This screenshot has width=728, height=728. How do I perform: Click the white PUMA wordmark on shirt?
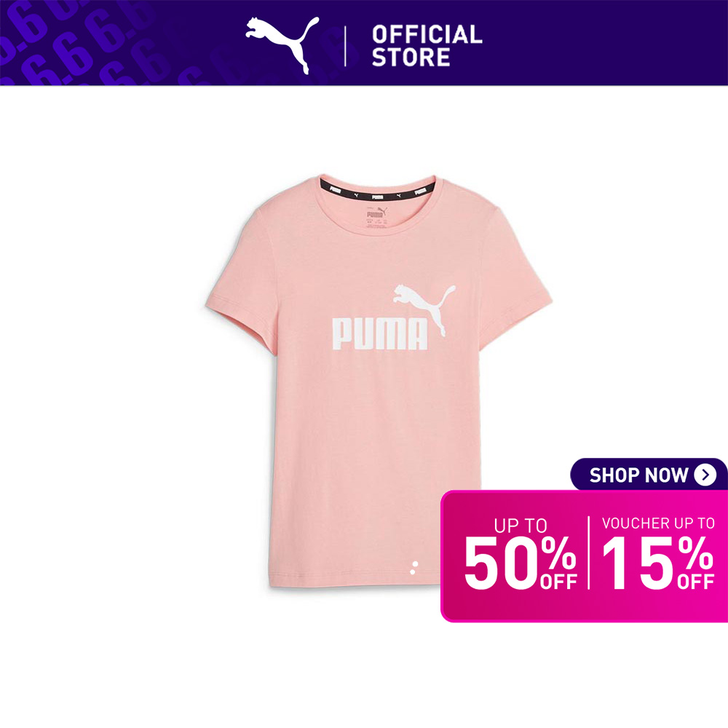point(379,334)
